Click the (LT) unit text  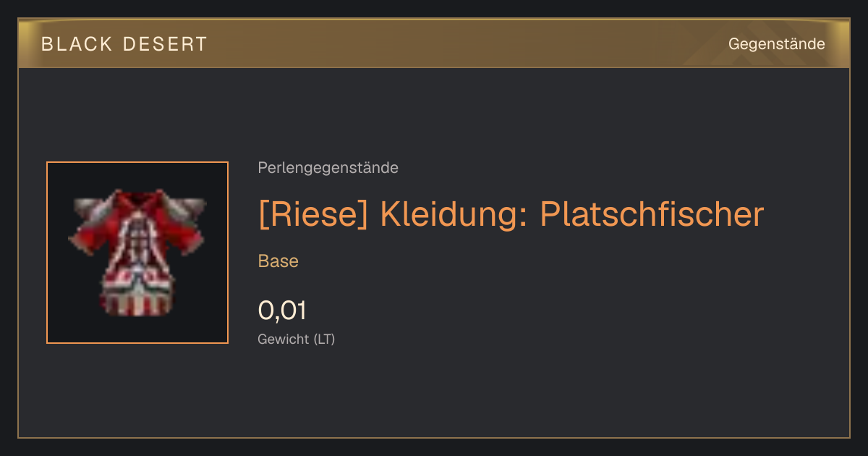click(324, 339)
